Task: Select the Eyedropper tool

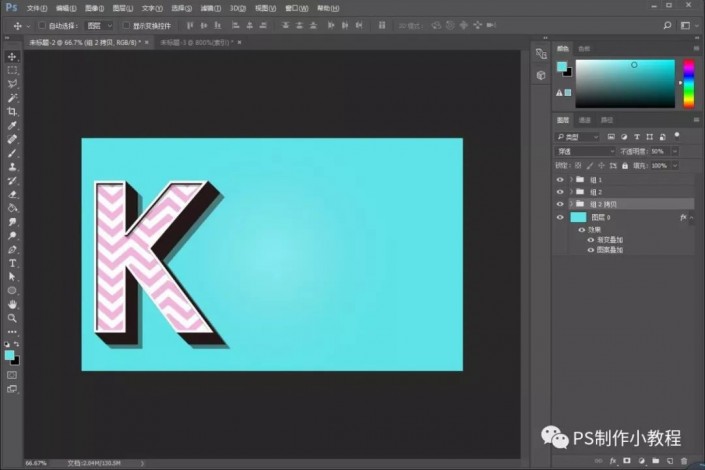Action: (x=12, y=125)
